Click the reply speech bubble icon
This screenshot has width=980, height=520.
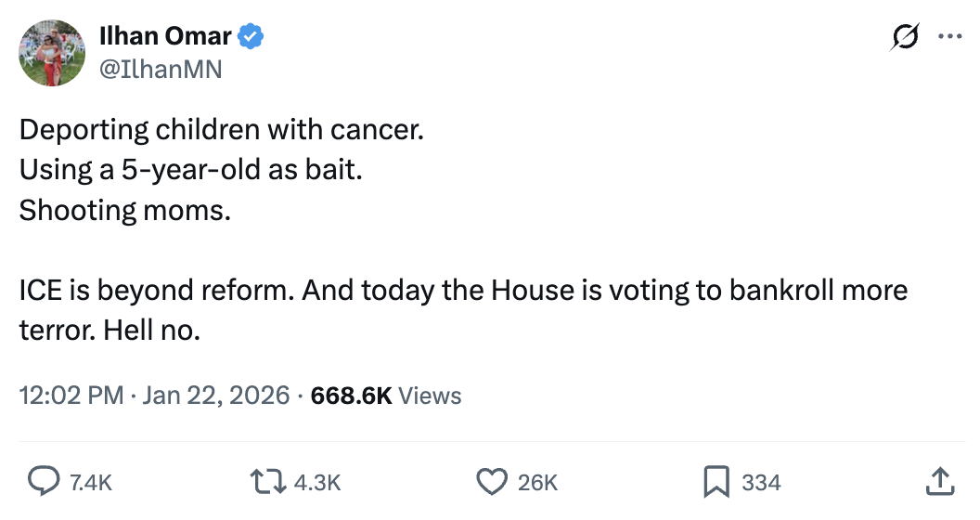click(42, 481)
